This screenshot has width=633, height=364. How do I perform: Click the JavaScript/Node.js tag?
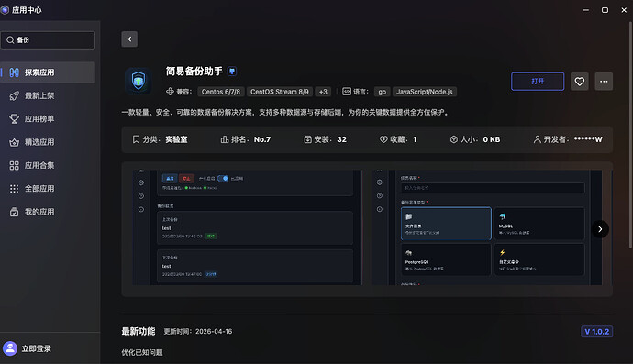424,92
